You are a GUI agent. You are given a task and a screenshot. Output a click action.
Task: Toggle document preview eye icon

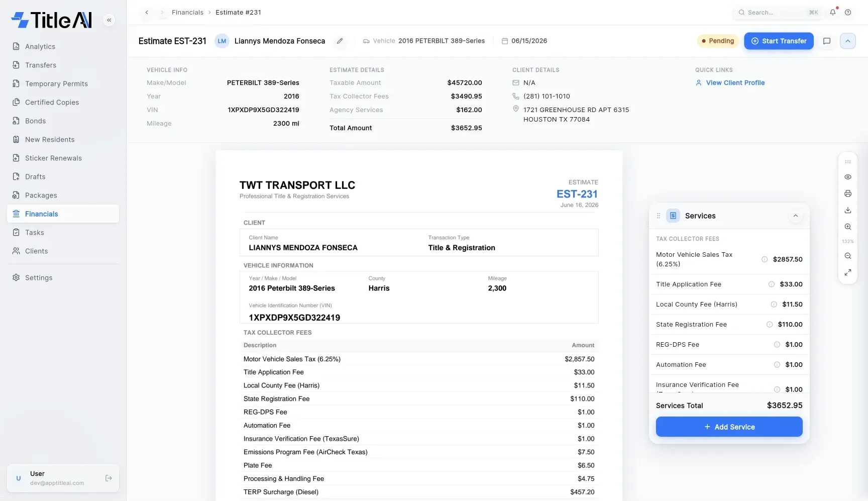coord(848,177)
